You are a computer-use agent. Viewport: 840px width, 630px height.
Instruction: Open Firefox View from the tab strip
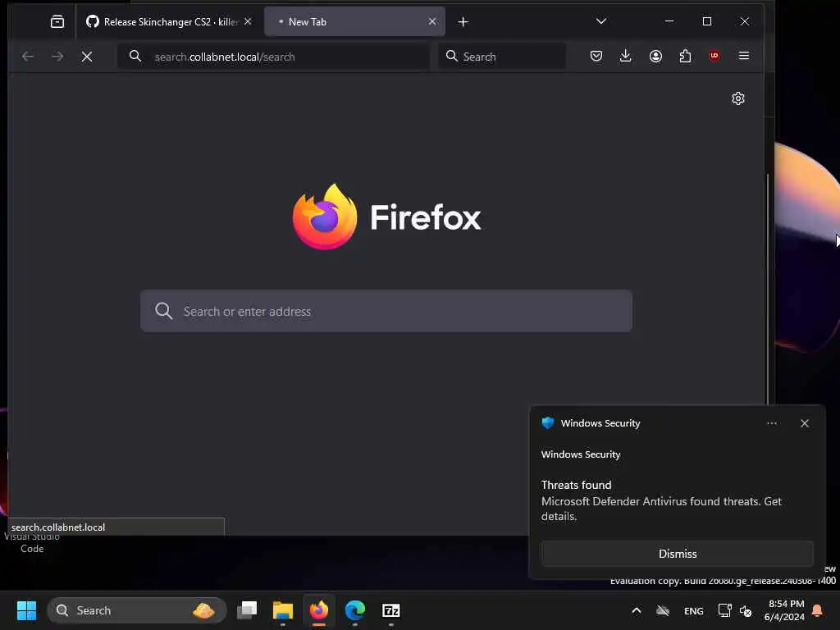point(57,21)
